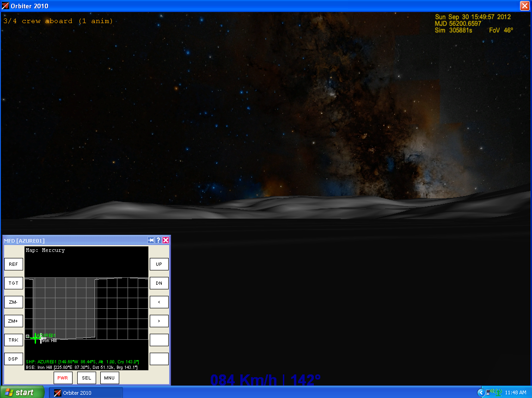Screen dimensions: 532x398
Task: Turn off MFD with PWR button
Action: (63, 378)
